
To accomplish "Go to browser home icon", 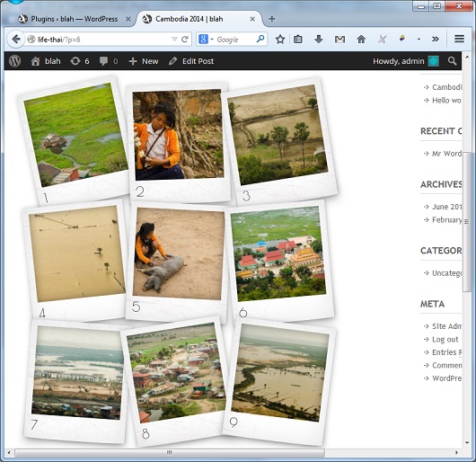I will point(361,40).
